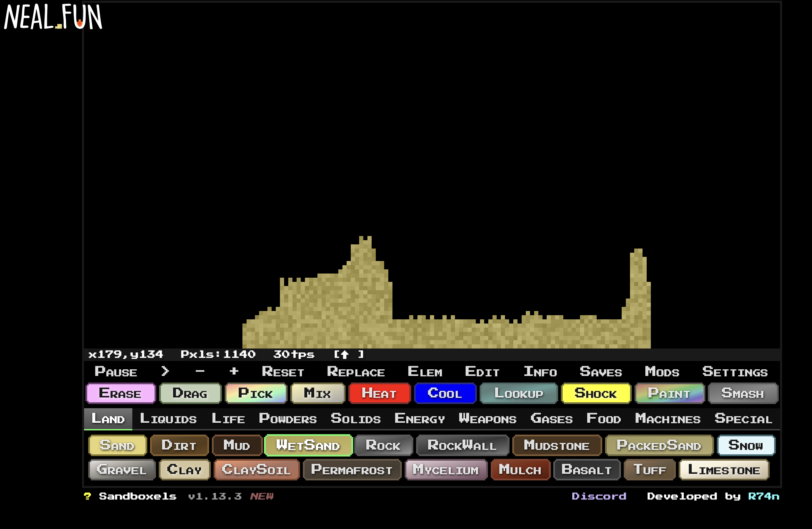Switch to the Weapons category tab

click(x=487, y=419)
